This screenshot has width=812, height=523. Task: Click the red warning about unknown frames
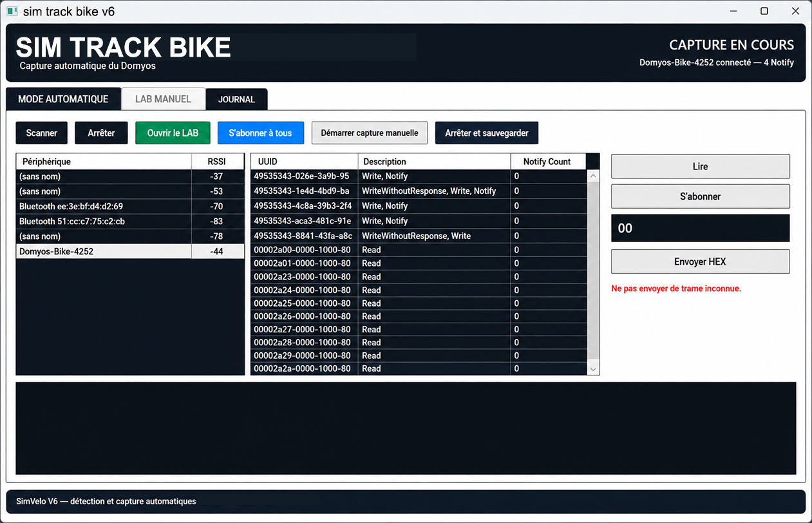pos(676,289)
